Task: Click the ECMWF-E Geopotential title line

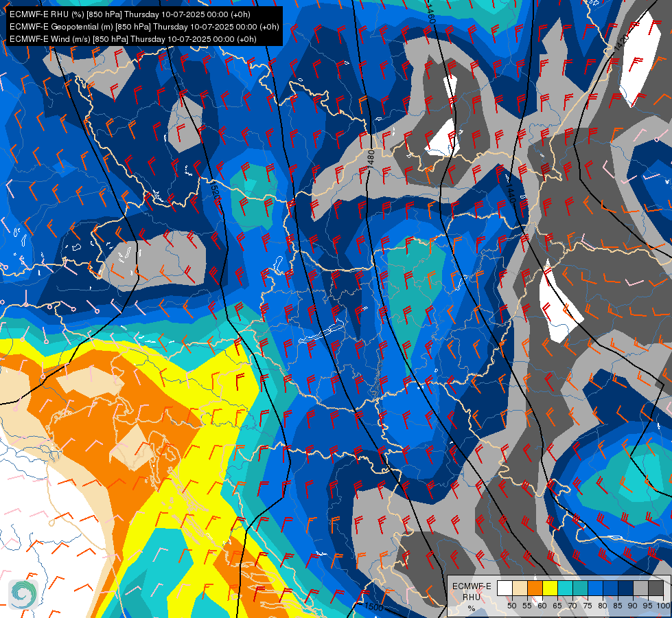Action: click(x=144, y=27)
